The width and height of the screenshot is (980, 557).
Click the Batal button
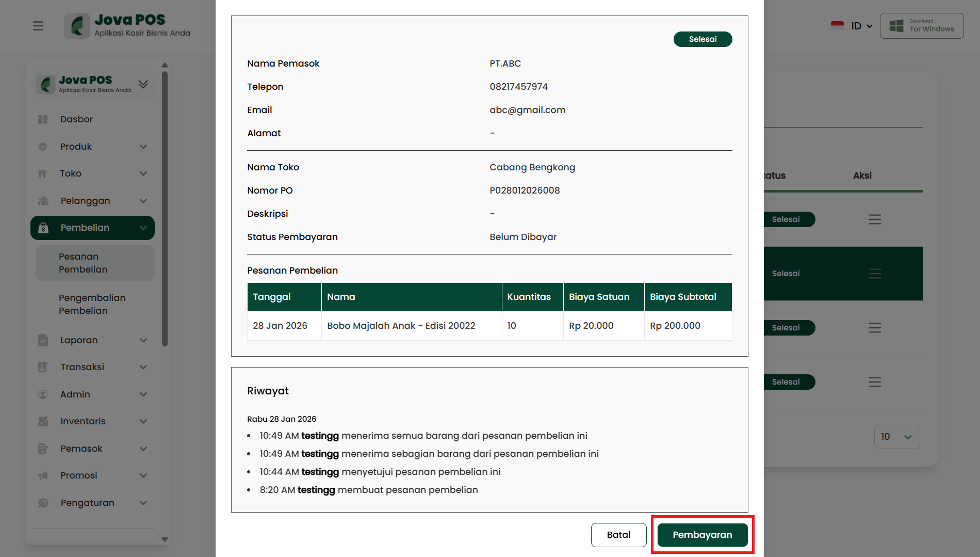click(618, 535)
